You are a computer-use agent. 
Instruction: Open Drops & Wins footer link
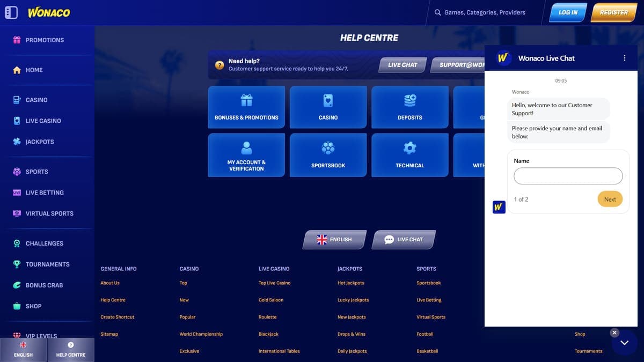click(x=352, y=334)
